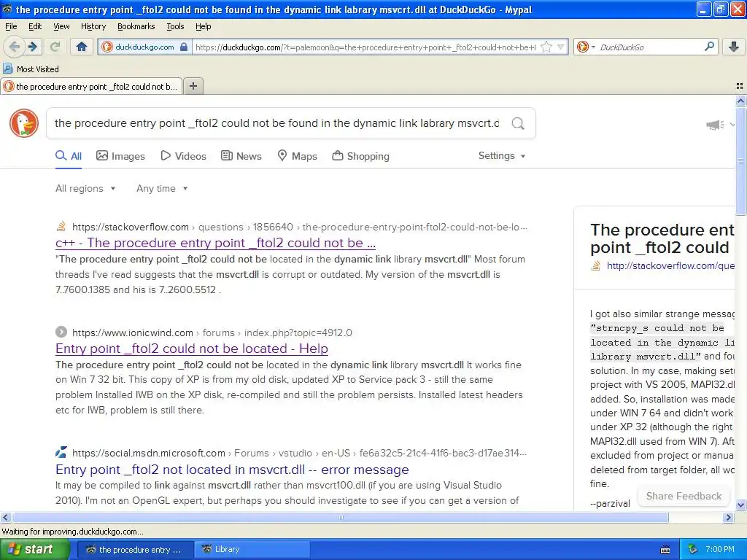Expand the All regions filter
The image size is (747, 560).
[85, 189]
